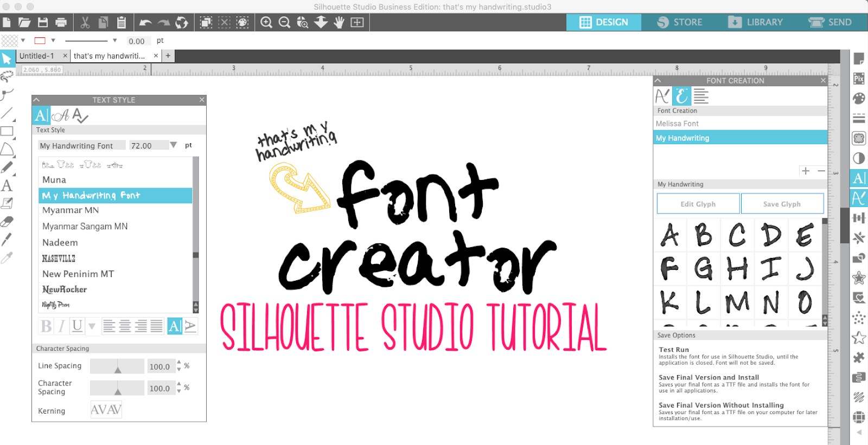Open the spell check tab in Text Style
Image resolution: width=868 pixels, height=445 pixels.
(x=80, y=115)
